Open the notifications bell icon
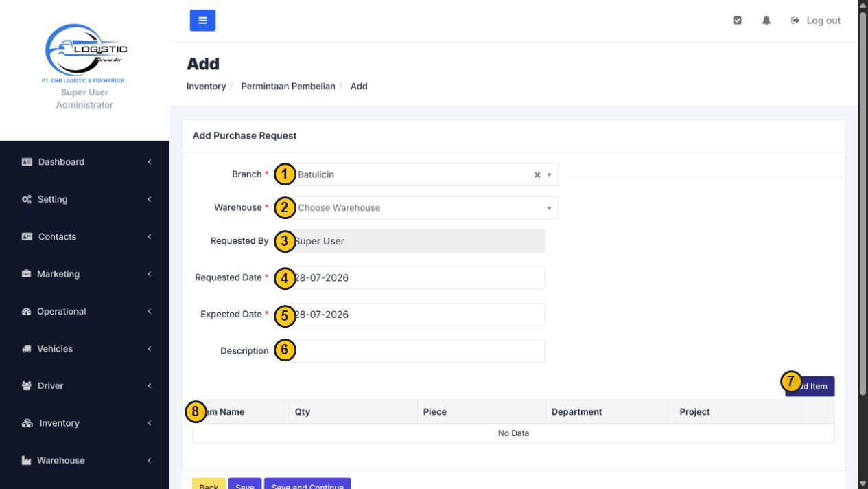This screenshot has height=489, width=868. click(766, 21)
